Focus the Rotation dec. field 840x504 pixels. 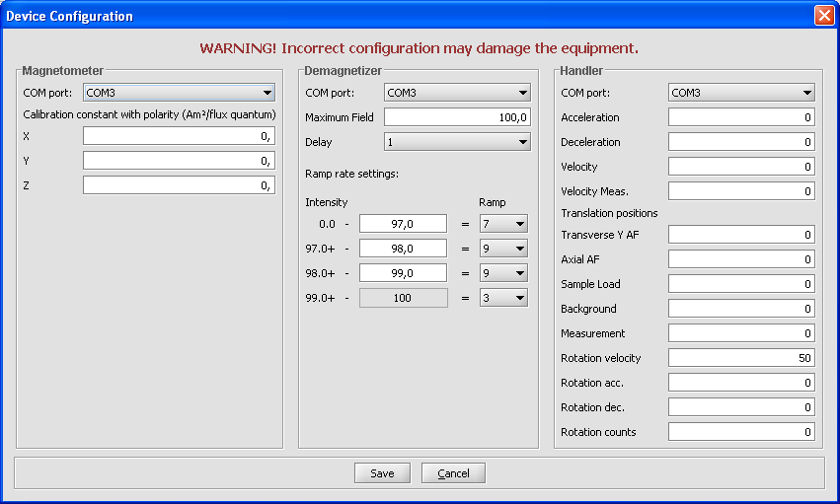[741, 406]
